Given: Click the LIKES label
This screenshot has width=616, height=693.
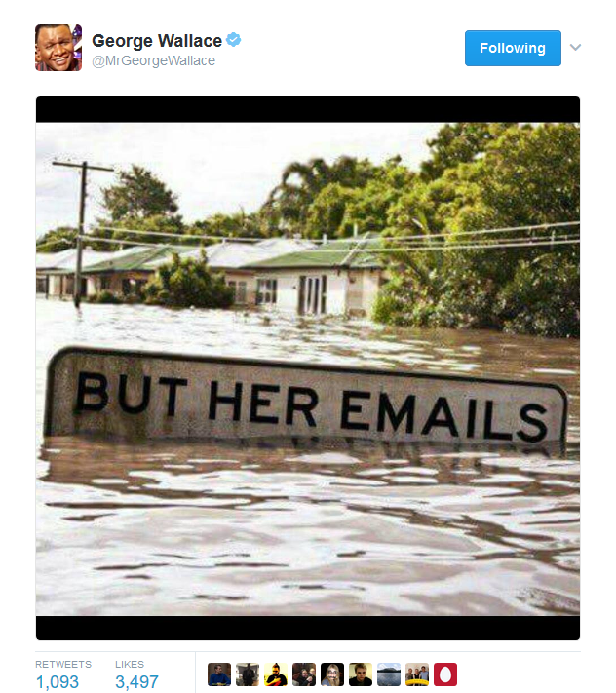Looking at the screenshot, I should 130,665.
